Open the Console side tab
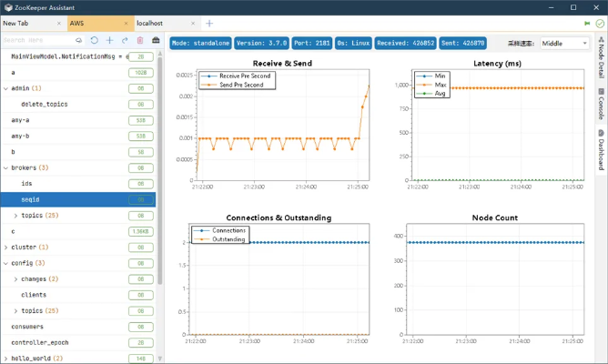608x364 pixels. pos(601,104)
